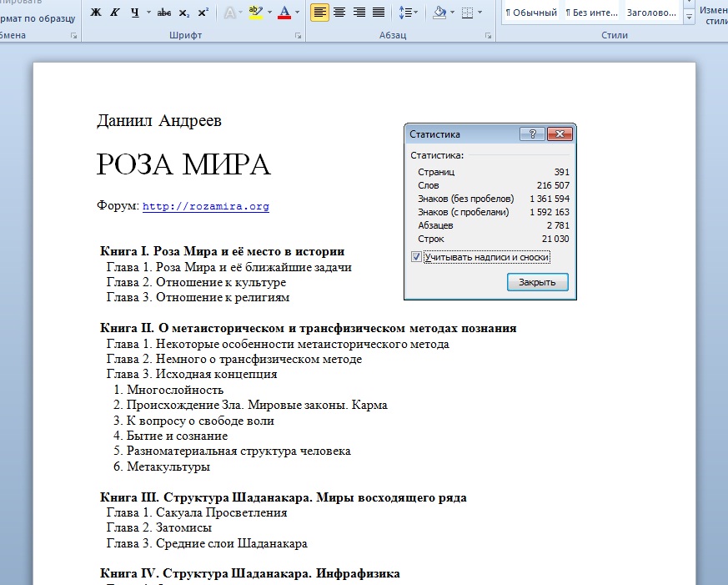The height and width of the screenshot is (585, 728).
Task: Click the Строк count 21 030
Action: (x=555, y=239)
